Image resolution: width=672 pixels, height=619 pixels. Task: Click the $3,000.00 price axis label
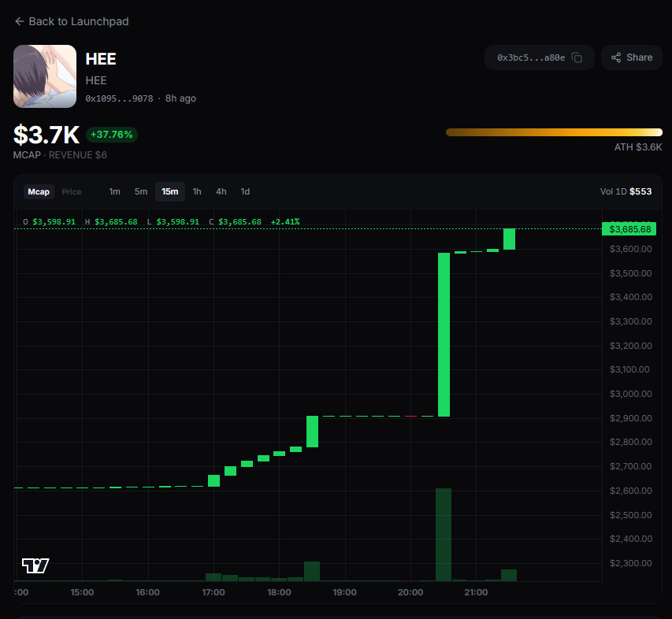[x=630, y=394]
